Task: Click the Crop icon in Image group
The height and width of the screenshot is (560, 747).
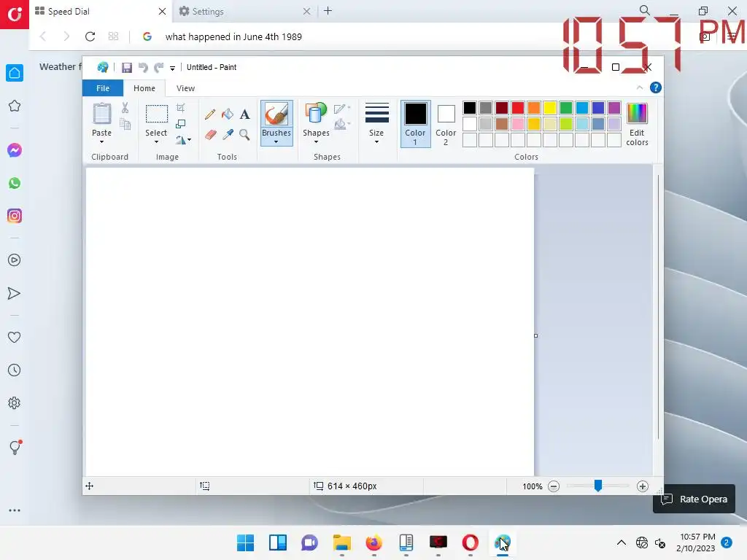Action: click(181, 108)
